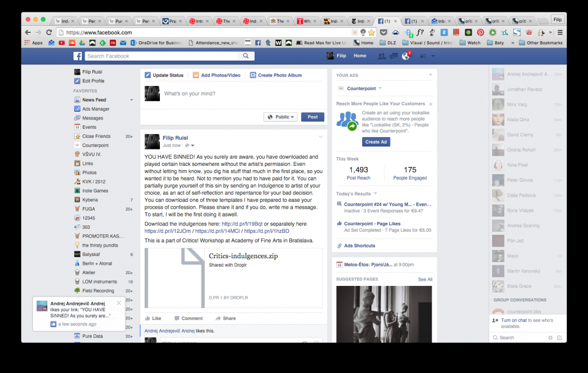The height and width of the screenshot is (373, 588).
Task: Open the Other Bookmarks folder
Action: click(541, 43)
